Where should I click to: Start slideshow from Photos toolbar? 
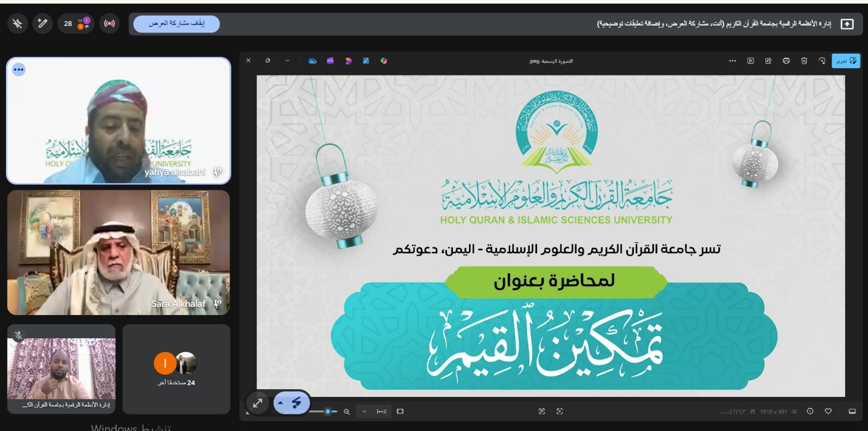pos(750,61)
